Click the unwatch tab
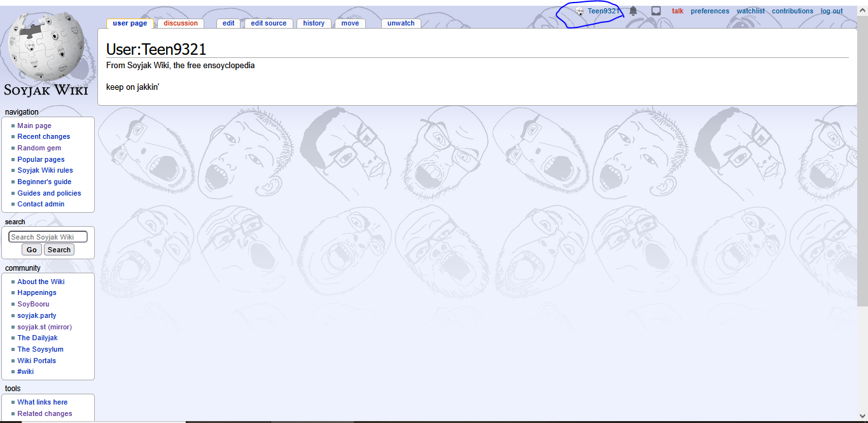Viewport: 868px width, 423px height. pyautogui.click(x=401, y=24)
